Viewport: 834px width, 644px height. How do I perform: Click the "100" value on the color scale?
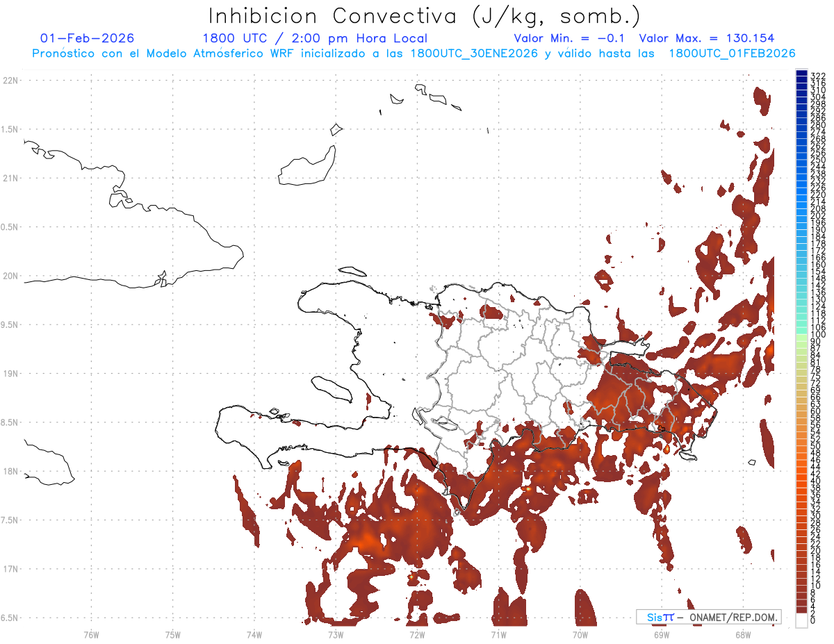point(819,334)
